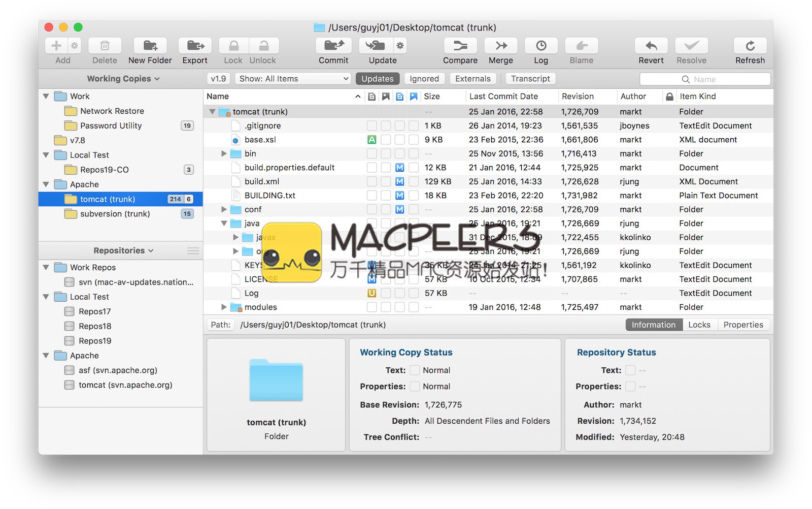Click the Merge toolbar icon
This screenshot has height=509, width=812.
(x=500, y=46)
